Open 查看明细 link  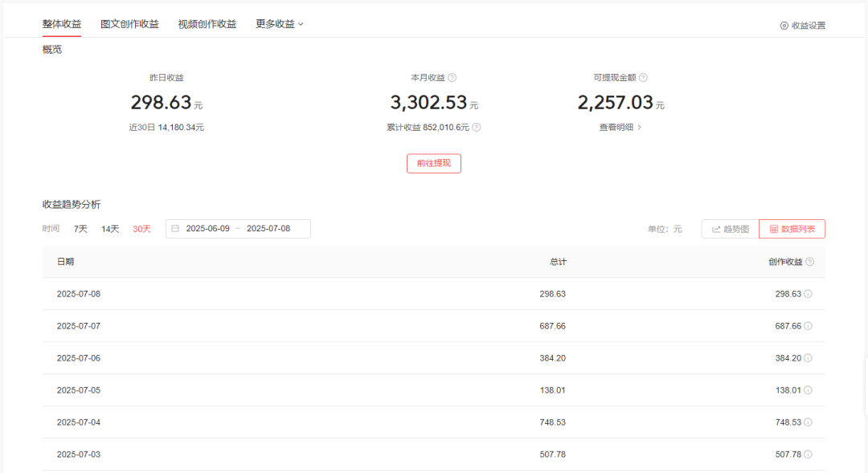pyautogui.click(x=620, y=127)
